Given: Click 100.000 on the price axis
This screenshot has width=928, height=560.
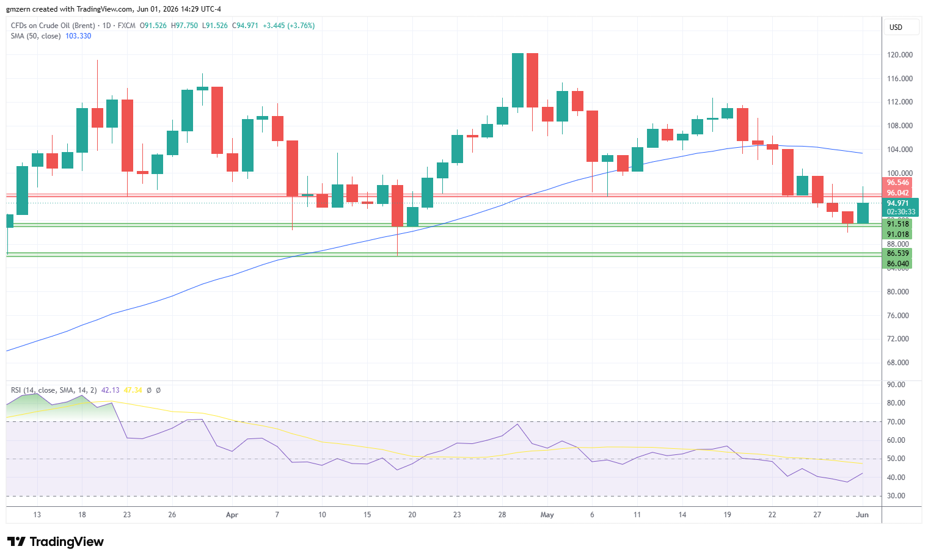Looking at the screenshot, I should point(899,173).
